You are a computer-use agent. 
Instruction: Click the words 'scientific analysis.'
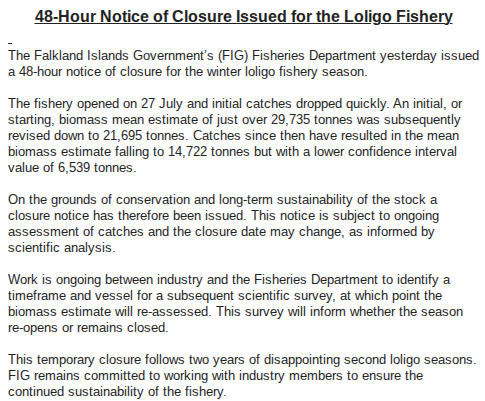[x=61, y=248]
